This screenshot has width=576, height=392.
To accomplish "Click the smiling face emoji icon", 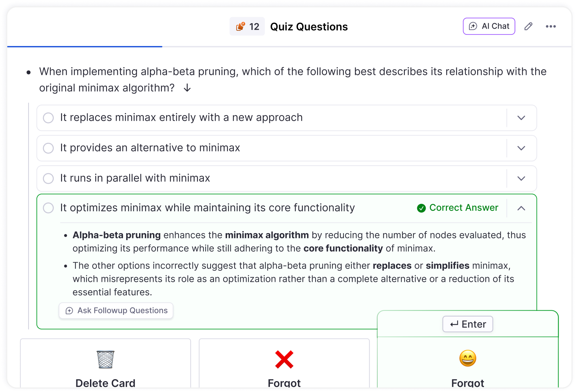I will pos(468,358).
